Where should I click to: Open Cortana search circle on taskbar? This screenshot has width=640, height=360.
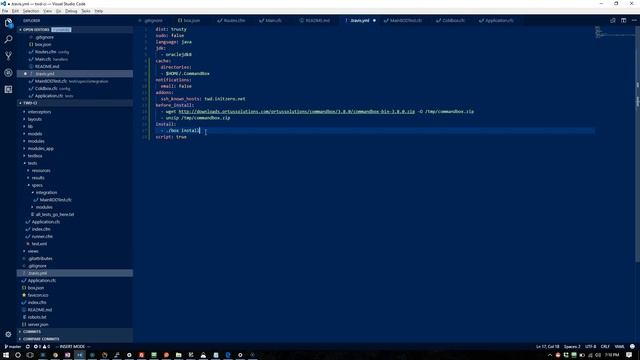pyautogui.click(x=18, y=355)
